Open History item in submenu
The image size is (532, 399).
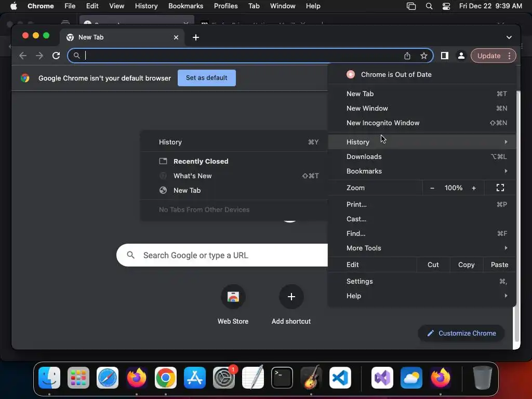[234, 142]
